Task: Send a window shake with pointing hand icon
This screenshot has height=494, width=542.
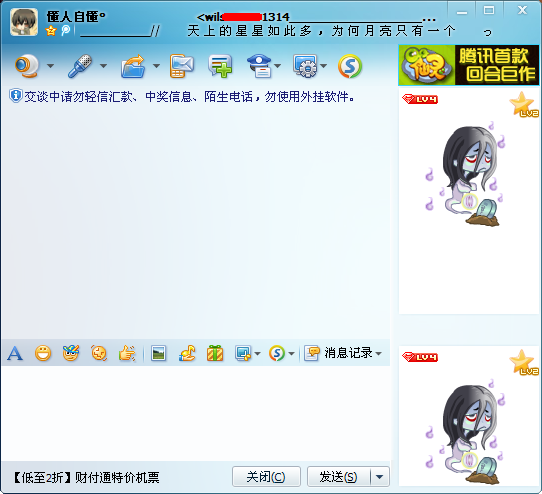Action: (x=127, y=353)
